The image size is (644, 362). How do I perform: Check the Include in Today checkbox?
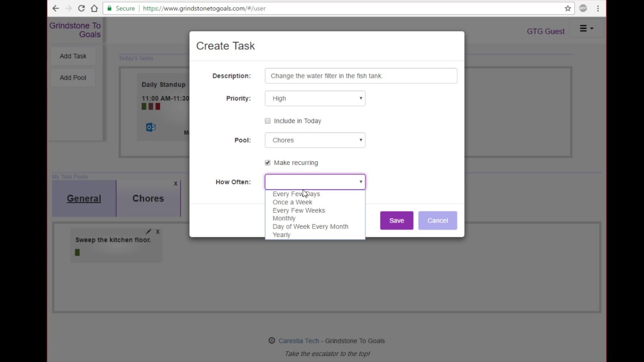click(268, 121)
